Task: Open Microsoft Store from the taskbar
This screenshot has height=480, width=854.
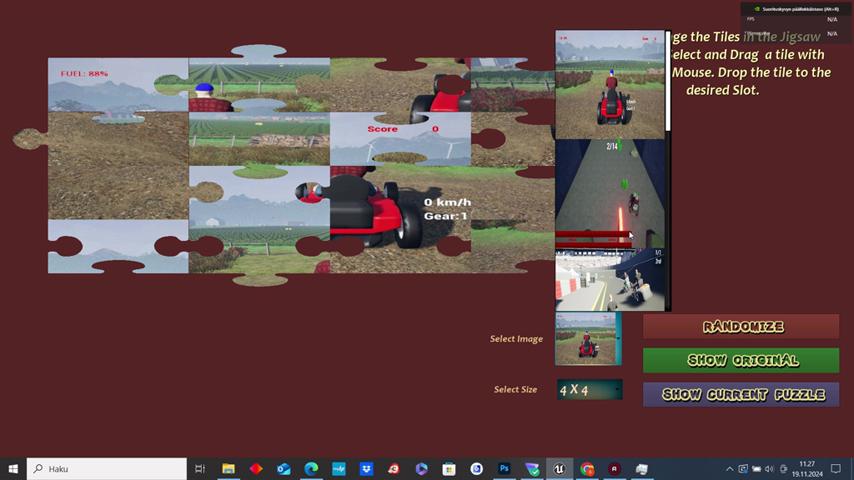Action: [449, 469]
